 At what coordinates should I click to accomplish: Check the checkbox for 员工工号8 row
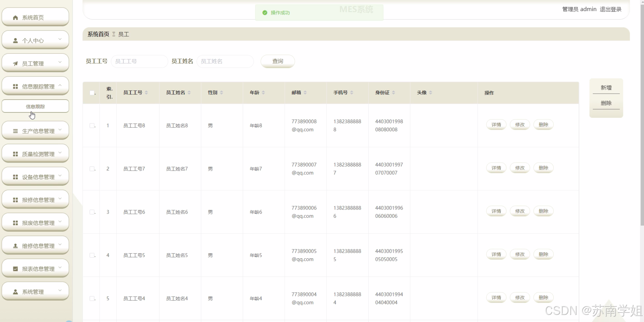(x=92, y=125)
